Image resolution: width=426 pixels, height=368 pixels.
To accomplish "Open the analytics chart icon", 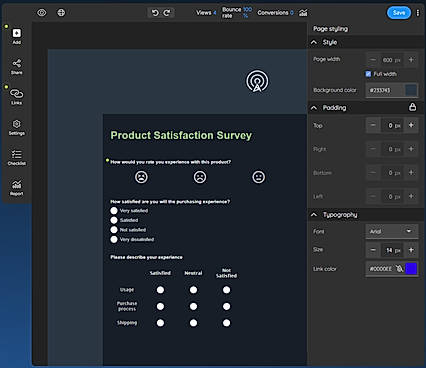I will (303, 13).
